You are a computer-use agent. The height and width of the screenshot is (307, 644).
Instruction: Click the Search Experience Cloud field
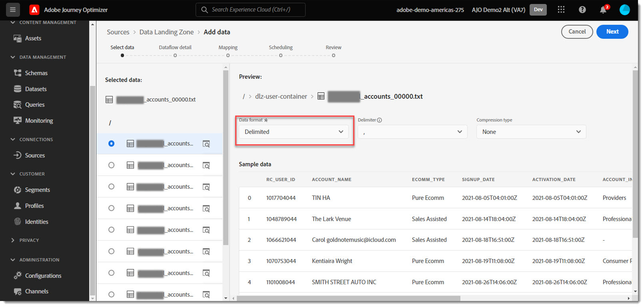[x=250, y=10]
